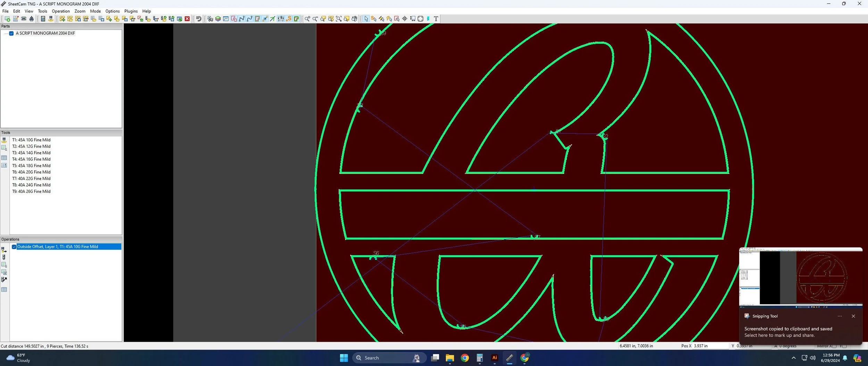Select tool T8: 40A 24G Fine Mild
The width and height of the screenshot is (868, 366).
(31, 185)
